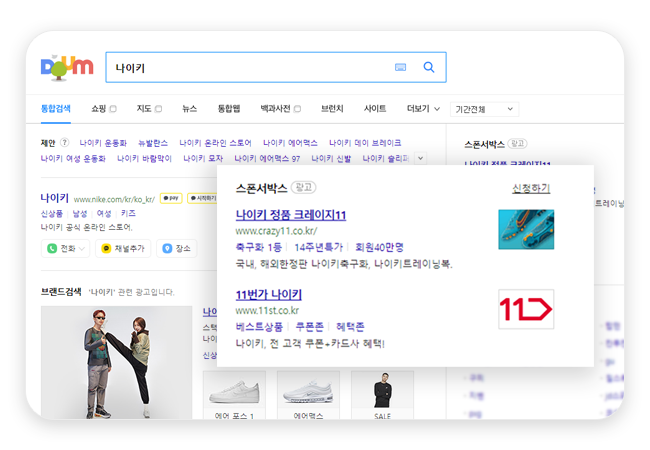This screenshot has height=450, width=650.
Task: Click the 회원40만명 sublink
Action: click(x=379, y=247)
